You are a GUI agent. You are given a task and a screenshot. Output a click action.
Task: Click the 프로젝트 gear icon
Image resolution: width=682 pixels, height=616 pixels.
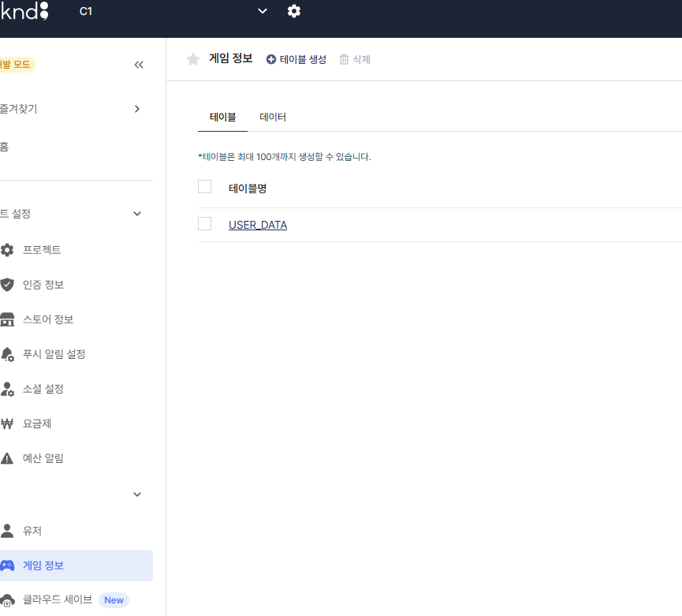point(7,250)
